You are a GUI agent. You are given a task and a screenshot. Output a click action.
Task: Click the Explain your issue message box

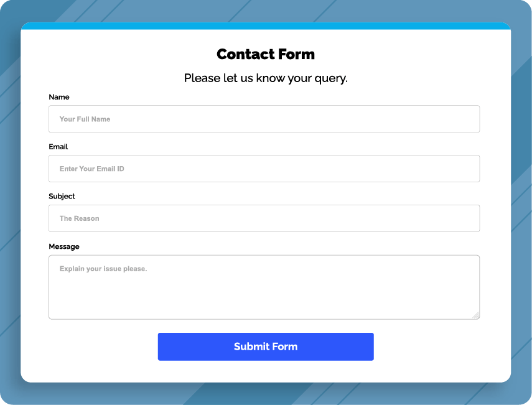[x=264, y=286]
